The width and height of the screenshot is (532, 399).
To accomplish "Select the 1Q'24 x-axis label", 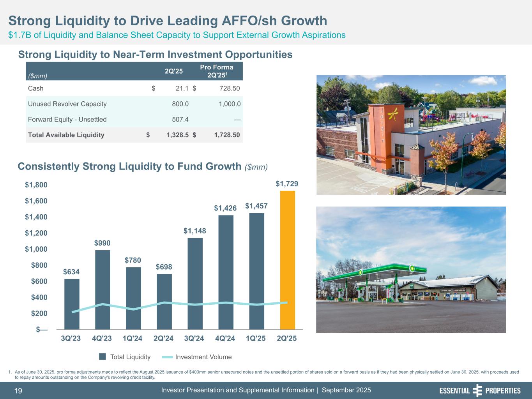I will (133, 339).
